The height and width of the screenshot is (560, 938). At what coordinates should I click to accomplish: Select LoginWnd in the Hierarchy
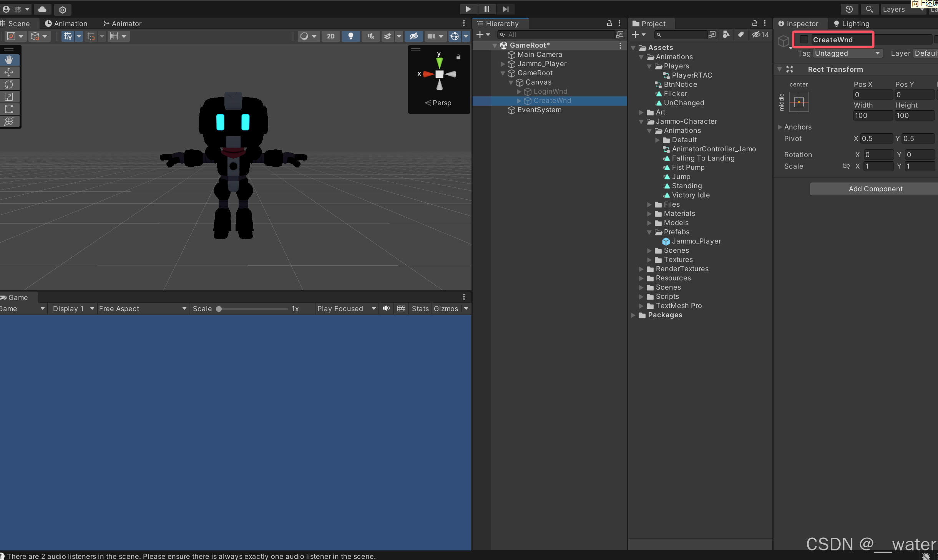tap(550, 91)
